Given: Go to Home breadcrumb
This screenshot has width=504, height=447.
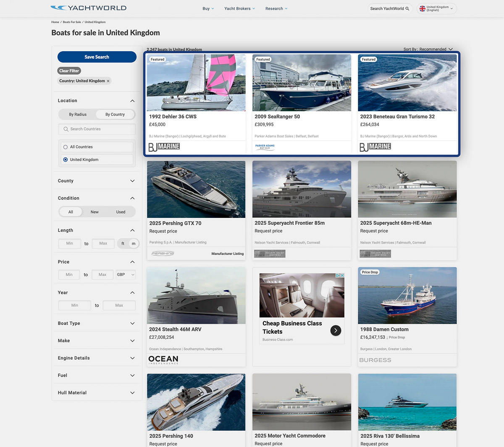Looking at the screenshot, I should [x=55, y=22].
